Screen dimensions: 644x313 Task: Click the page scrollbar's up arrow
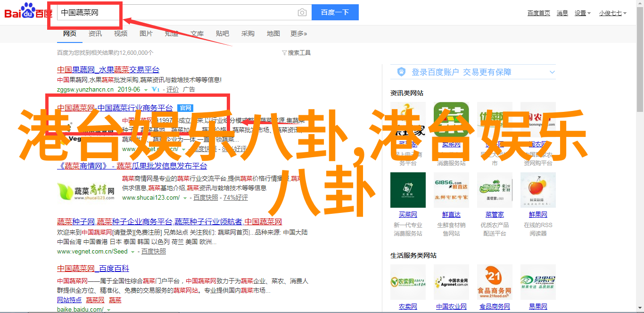pyautogui.click(x=640, y=4)
